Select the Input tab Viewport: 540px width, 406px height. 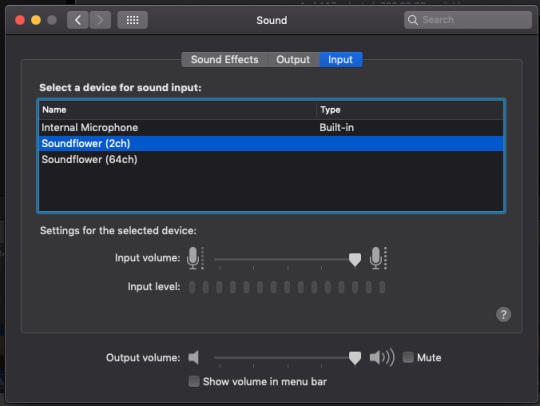coord(341,60)
